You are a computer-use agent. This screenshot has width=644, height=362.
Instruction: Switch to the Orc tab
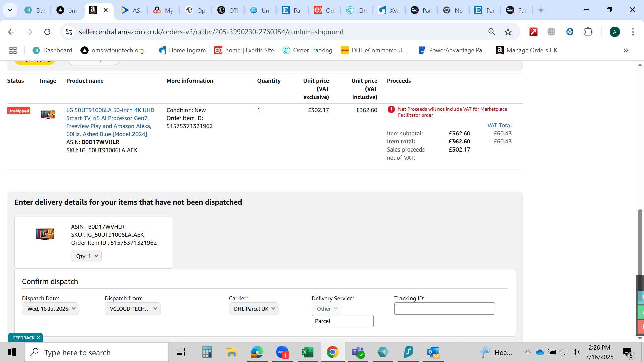click(x=324, y=10)
